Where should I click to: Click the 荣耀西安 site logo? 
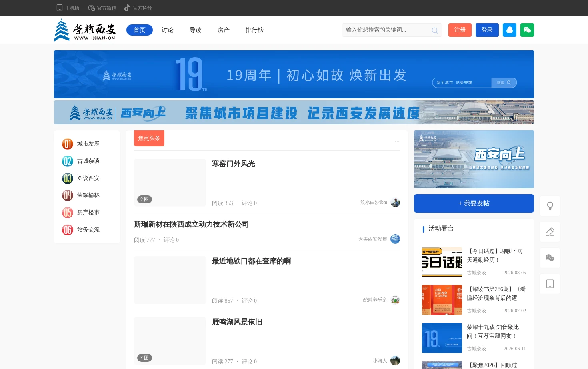tap(85, 30)
